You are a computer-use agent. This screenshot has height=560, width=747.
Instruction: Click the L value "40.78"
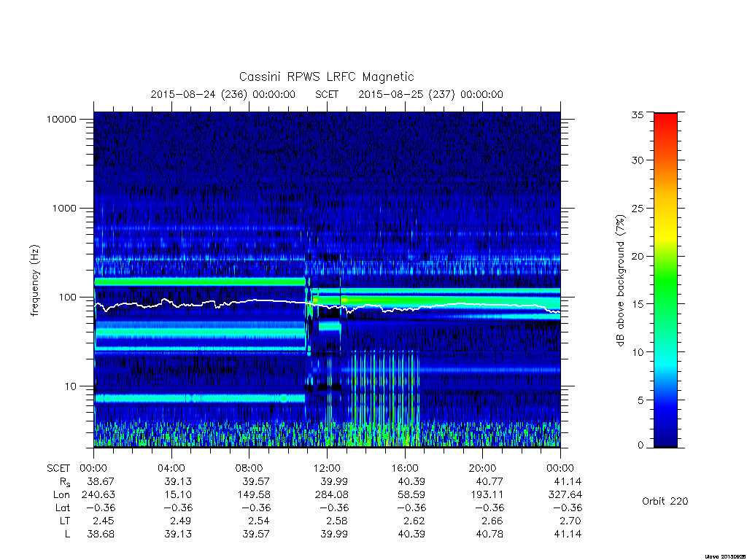489,534
